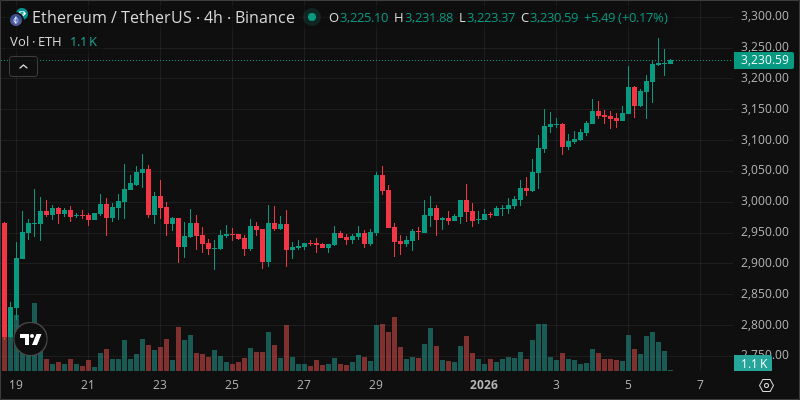
Task: Click the date label 25 on time axis
Action: click(232, 384)
